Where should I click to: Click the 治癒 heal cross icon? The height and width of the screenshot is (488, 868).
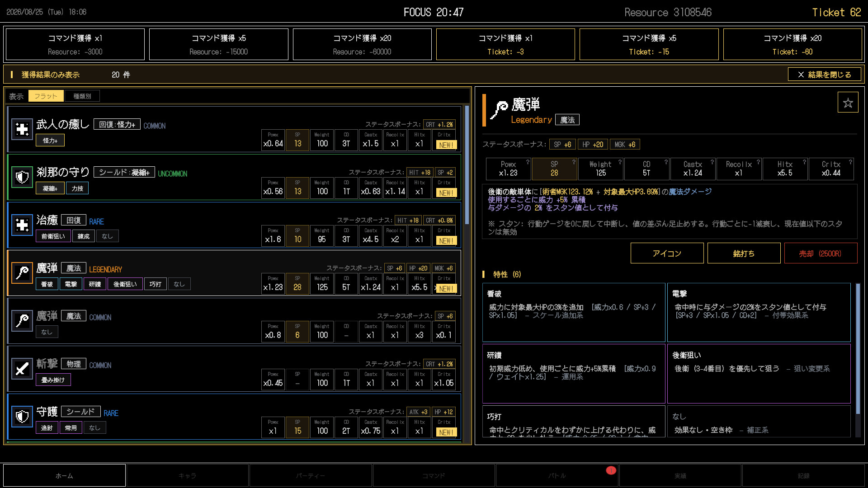point(22,225)
